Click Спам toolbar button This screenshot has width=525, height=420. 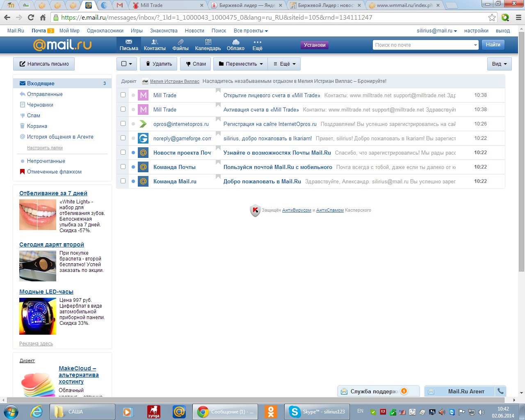(x=196, y=64)
